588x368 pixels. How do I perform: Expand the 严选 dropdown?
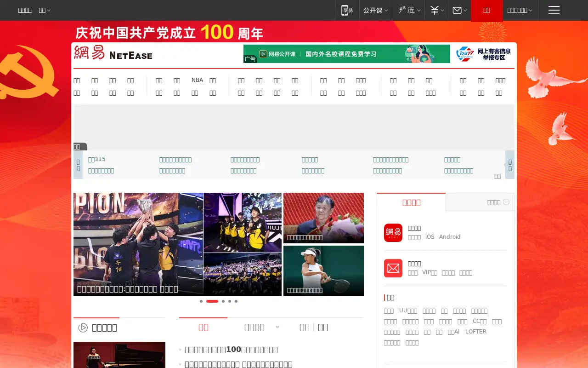[x=409, y=10]
